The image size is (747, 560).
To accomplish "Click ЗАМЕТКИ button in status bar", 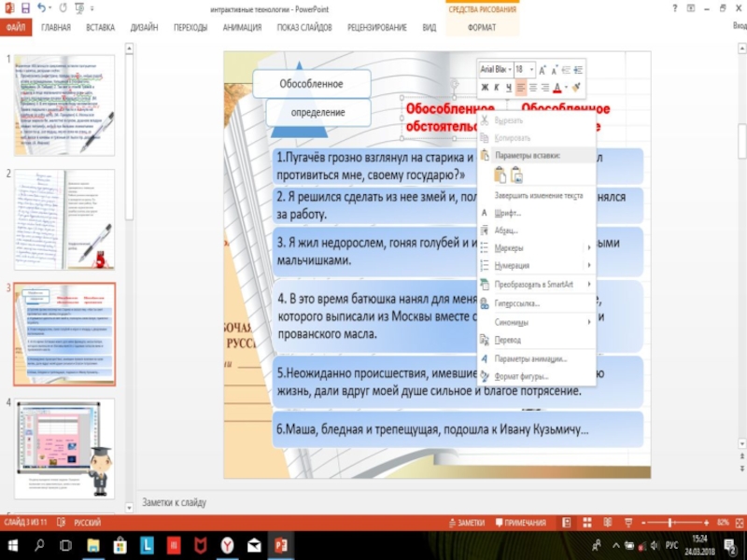I will point(466,523).
